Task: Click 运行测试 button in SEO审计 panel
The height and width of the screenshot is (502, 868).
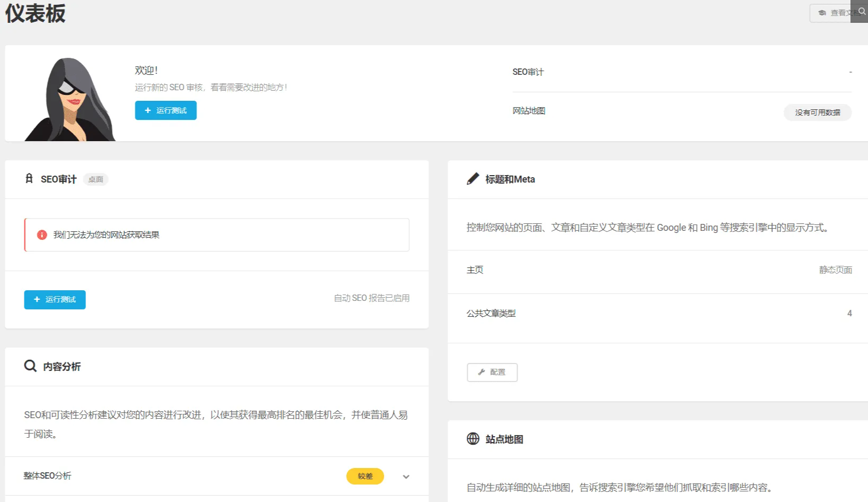Action: pyautogui.click(x=55, y=300)
